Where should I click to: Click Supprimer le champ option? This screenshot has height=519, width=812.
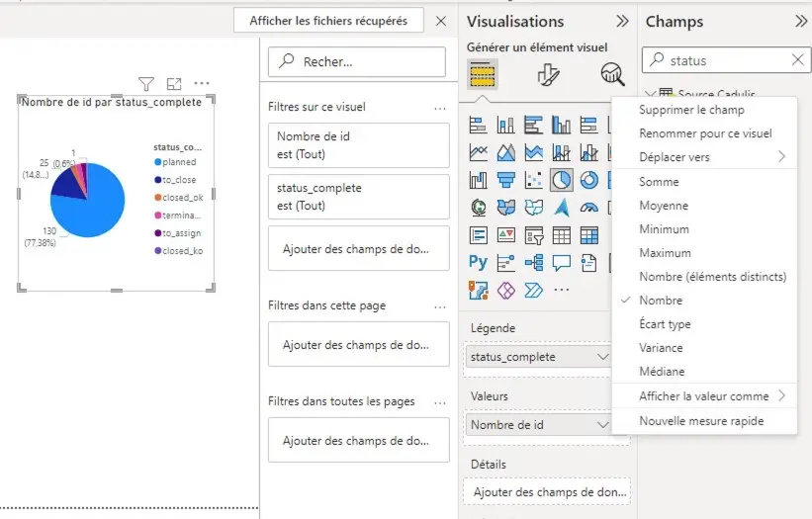coord(691,110)
